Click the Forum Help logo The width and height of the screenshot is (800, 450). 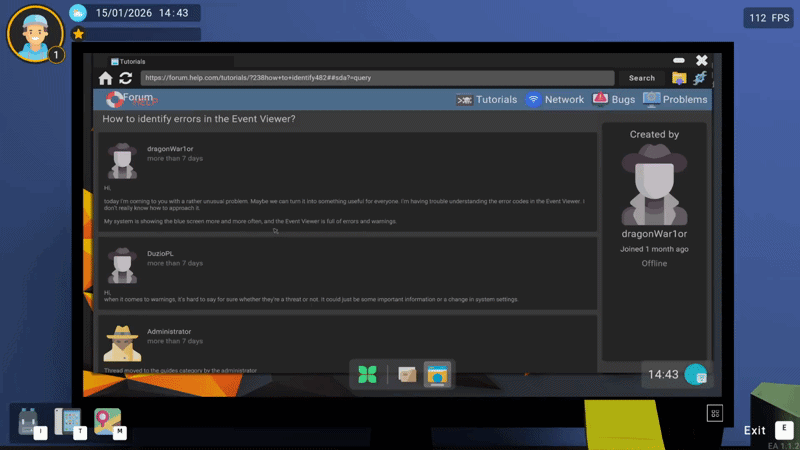130,99
